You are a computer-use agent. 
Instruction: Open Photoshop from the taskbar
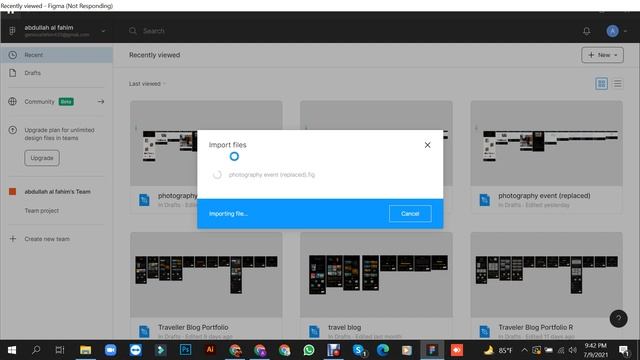pyautogui.click(x=185, y=350)
